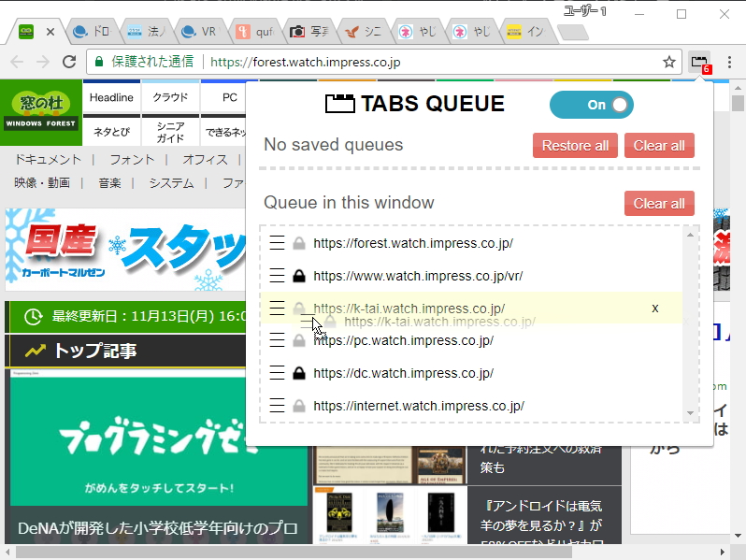Image resolution: width=746 pixels, height=560 pixels.
Task: Toggle lock icon for www.watch.impress.co.jp/vr
Action: (x=299, y=276)
